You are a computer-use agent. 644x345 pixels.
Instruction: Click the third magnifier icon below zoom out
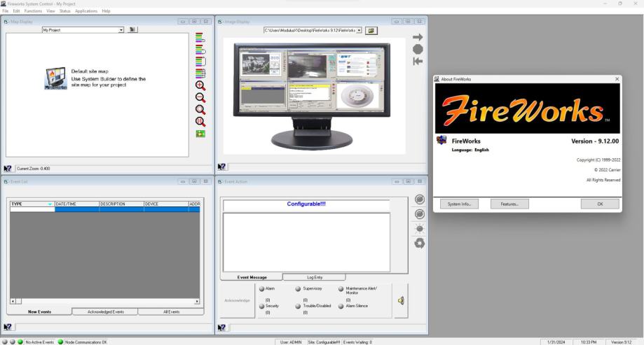pos(200,110)
